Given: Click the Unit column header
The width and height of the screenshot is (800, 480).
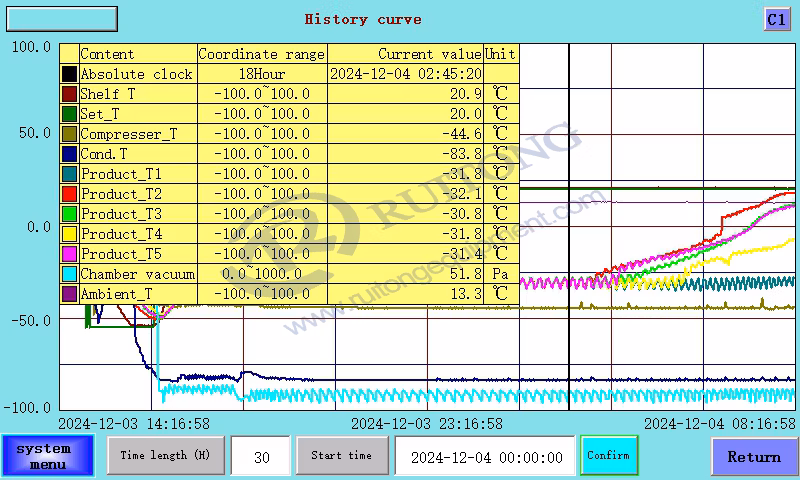Looking at the screenshot, I should [x=501, y=54].
